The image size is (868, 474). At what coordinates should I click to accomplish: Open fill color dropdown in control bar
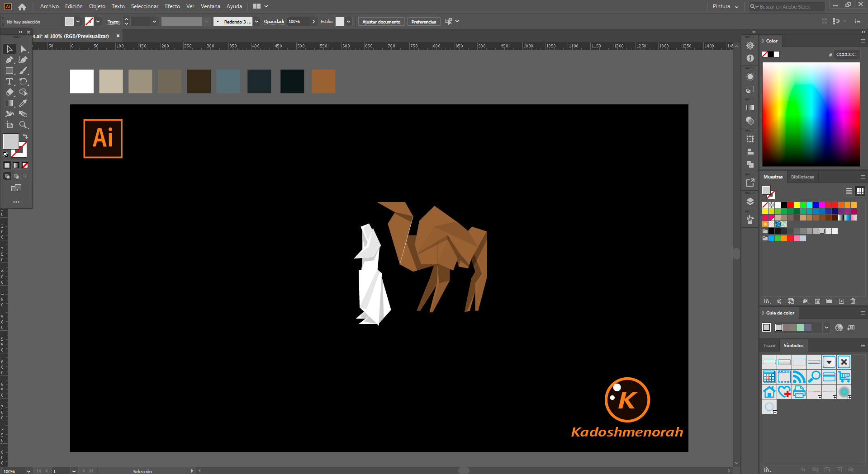tap(78, 21)
